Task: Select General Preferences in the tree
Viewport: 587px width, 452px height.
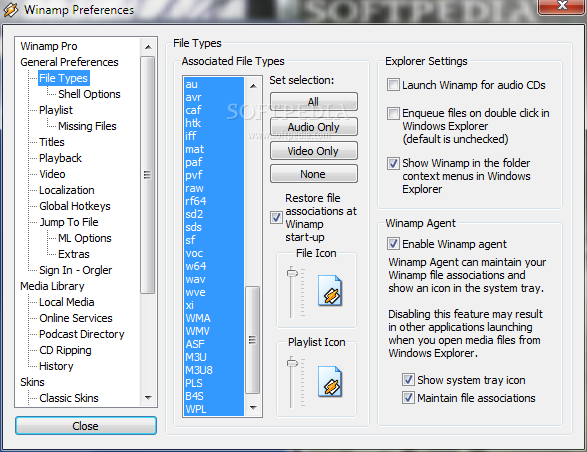Action: [69, 62]
